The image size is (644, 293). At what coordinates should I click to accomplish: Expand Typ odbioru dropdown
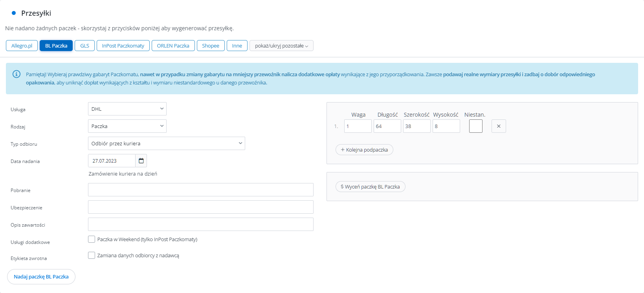167,143
